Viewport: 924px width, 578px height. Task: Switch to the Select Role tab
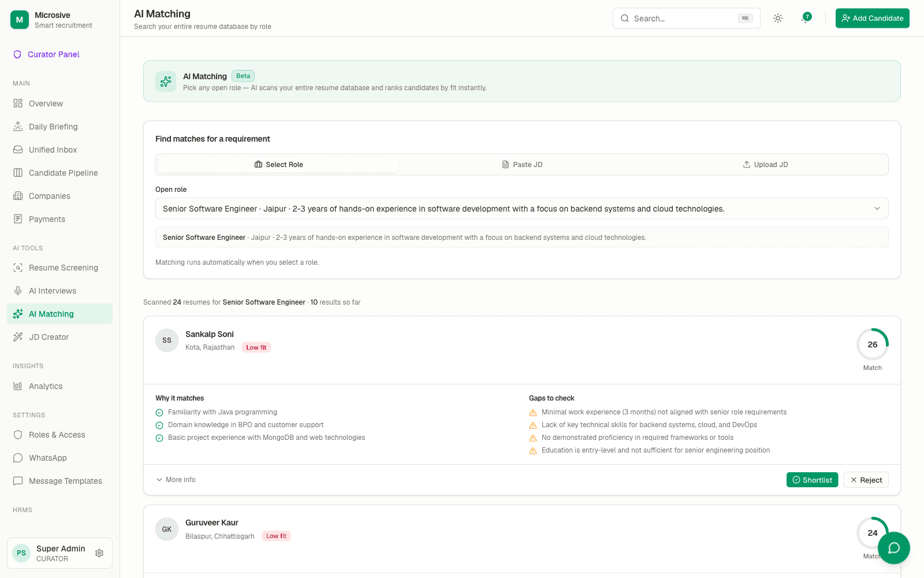click(278, 165)
